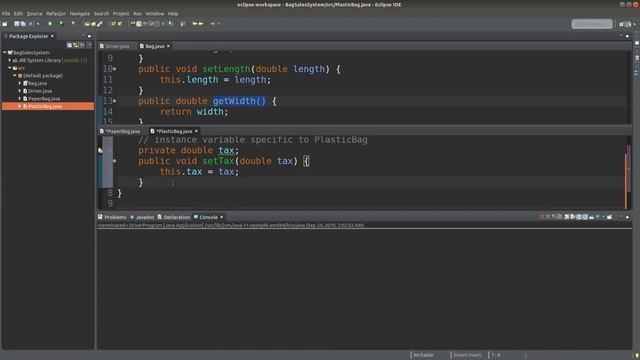This screenshot has height=360, width=640.
Task: Open the Run menu
Action: click(138, 13)
